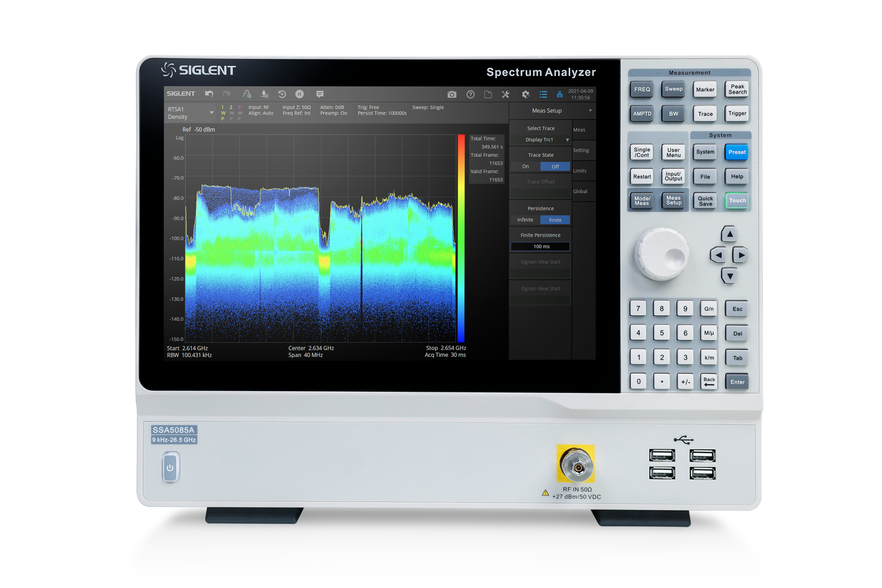This screenshot has height=588, width=882.
Task: Click the Finite Persistence 100 ms field
Action: (x=540, y=247)
